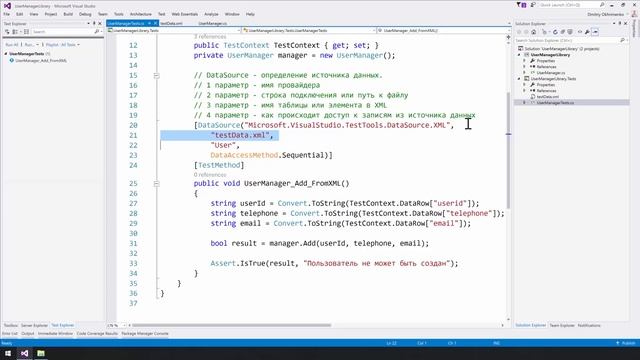Open the File menu

pos(7,14)
